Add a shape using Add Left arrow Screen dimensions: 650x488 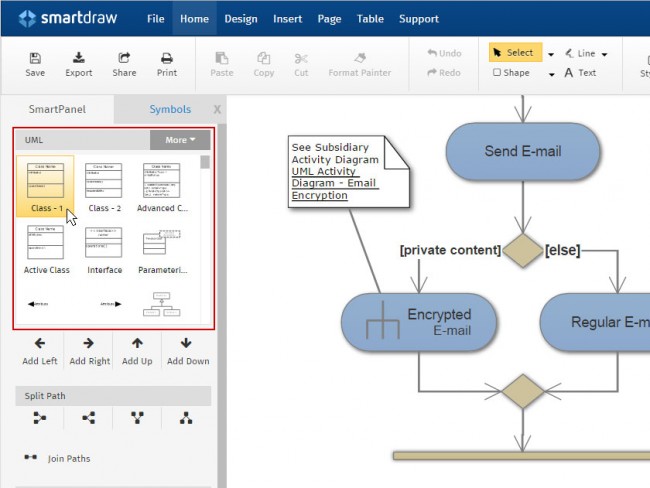[40, 343]
